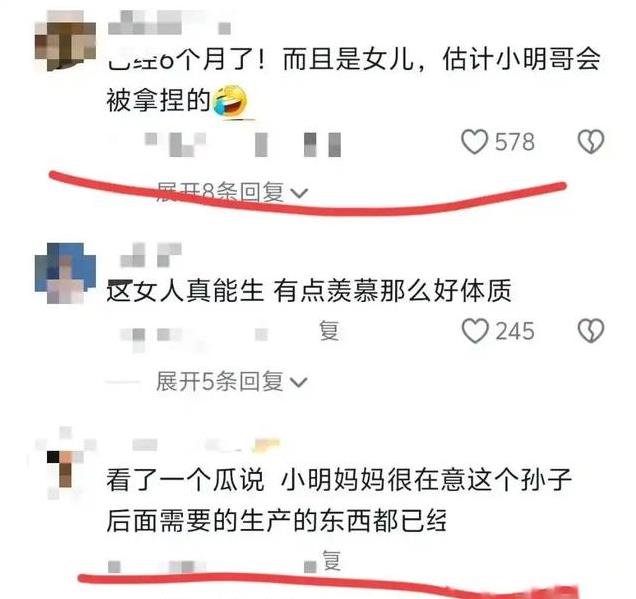The image size is (636, 599).
Task: Click chevron next to 展开8条回复
Action: (299, 193)
